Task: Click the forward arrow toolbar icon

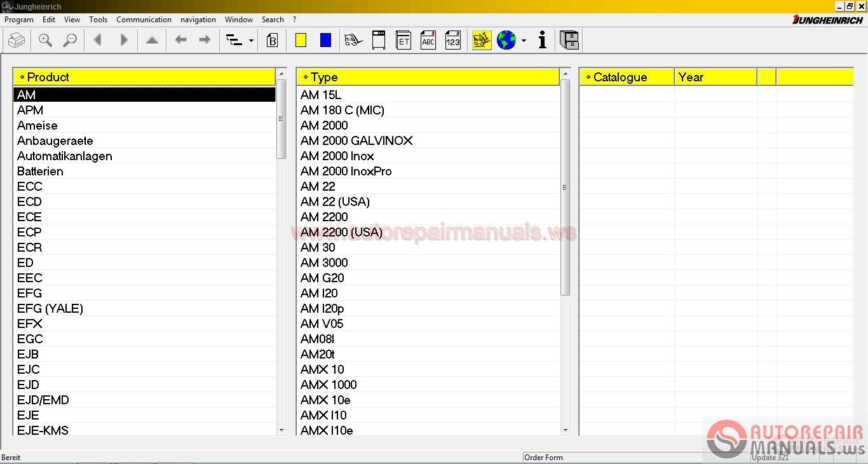Action: click(x=205, y=40)
